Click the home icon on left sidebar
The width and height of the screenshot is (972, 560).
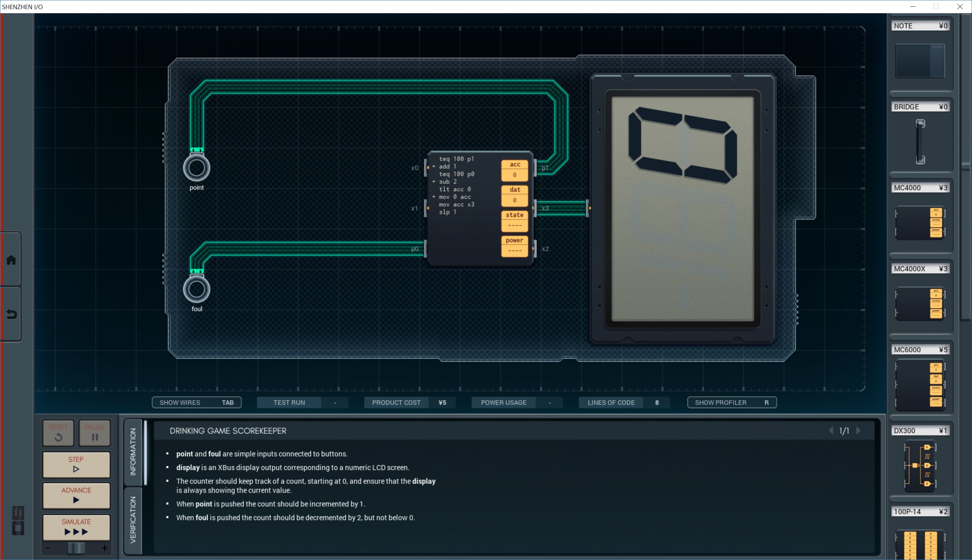pos(11,260)
